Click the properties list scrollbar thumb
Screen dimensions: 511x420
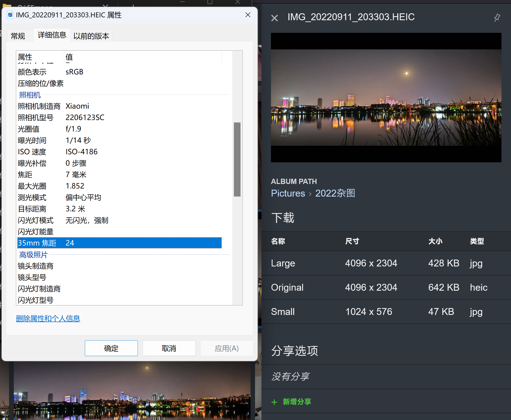coord(237,159)
